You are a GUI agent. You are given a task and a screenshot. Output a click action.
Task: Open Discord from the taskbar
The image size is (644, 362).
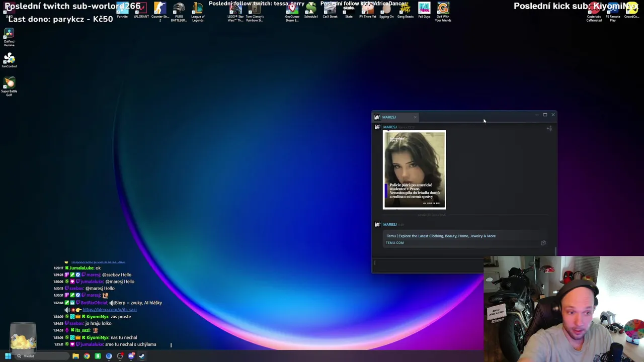pos(131,356)
